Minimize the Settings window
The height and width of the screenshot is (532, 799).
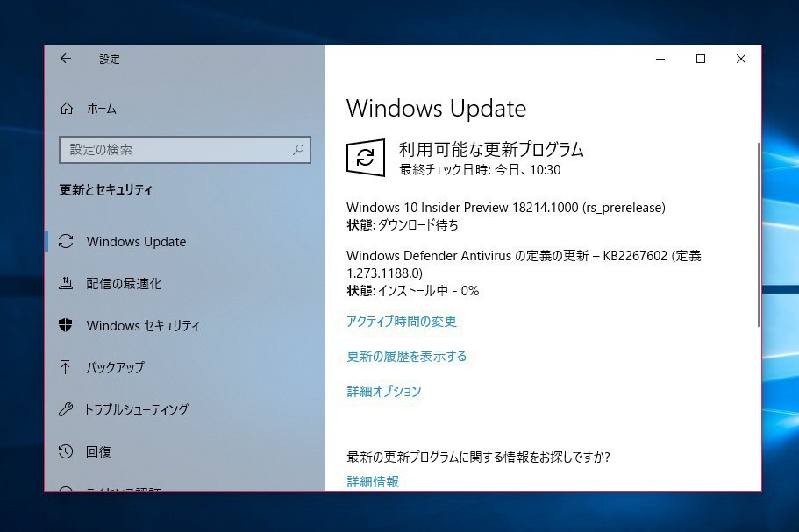660,59
